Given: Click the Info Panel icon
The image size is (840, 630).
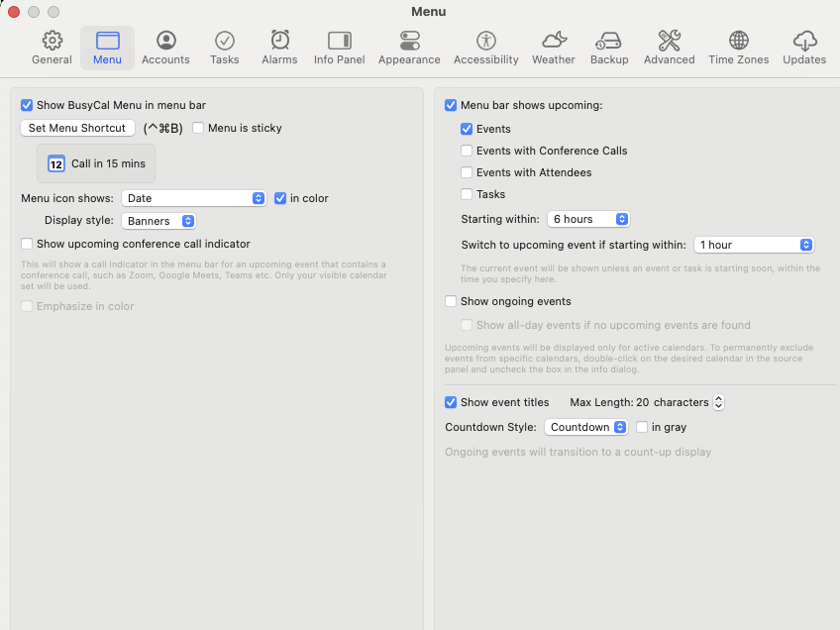Looking at the screenshot, I should (339, 47).
